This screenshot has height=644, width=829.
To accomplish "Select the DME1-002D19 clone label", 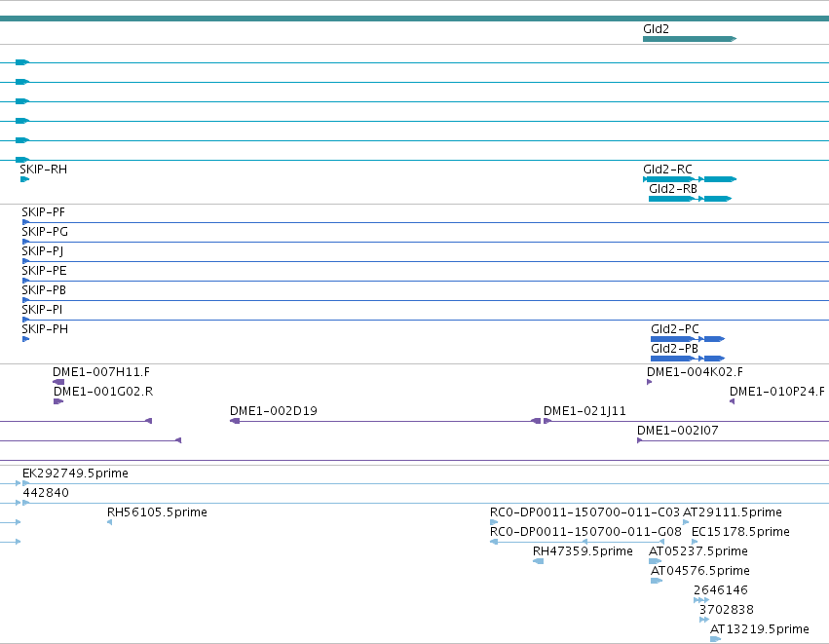I will click(x=274, y=411).
